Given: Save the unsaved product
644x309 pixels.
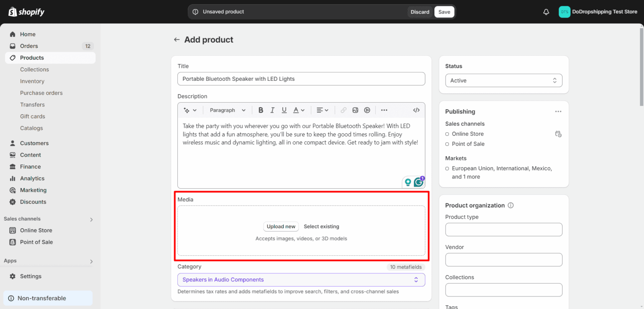Looking at the screenshot, I should pyautogui.click(x=444, y=12).
